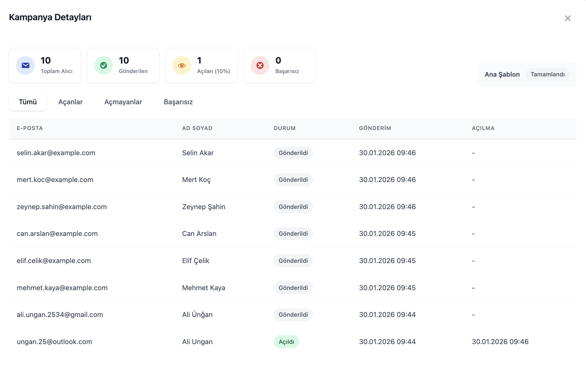Click the Ana Şablon label

tap(502, 74)
